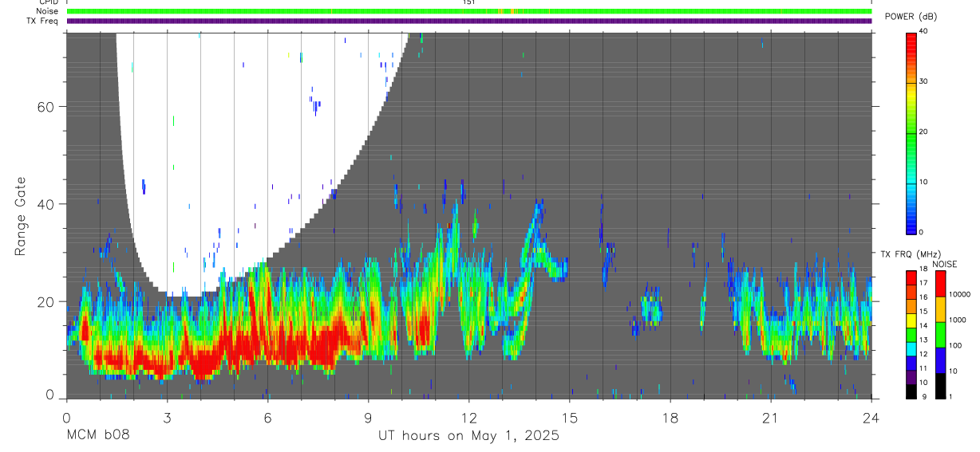Screen dimensions: 980x452
Task: Click the 24 hour tick label
Action: point(871,417)
